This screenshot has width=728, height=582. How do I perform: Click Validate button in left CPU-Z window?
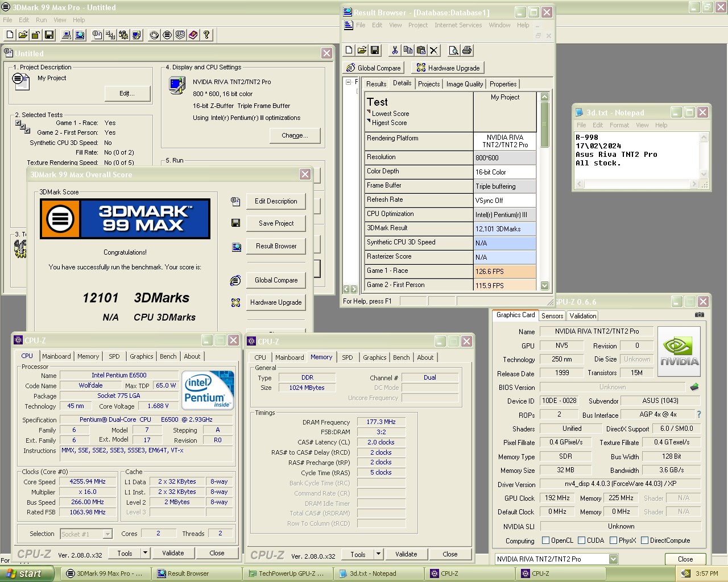click(x=173, y=553)
